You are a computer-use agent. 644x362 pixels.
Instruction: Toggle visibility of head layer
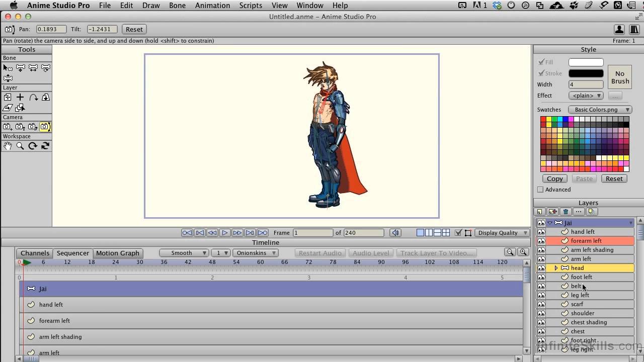pyautogui.click(x=541, y=268)
